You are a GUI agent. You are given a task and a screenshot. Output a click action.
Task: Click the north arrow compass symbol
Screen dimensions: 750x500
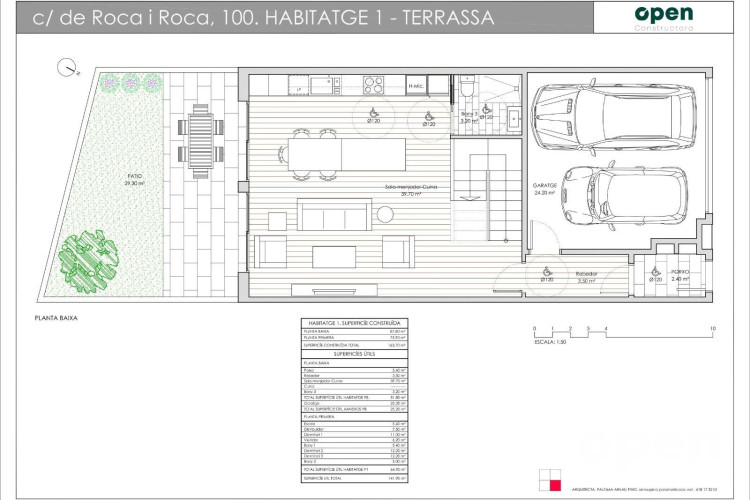65,69
